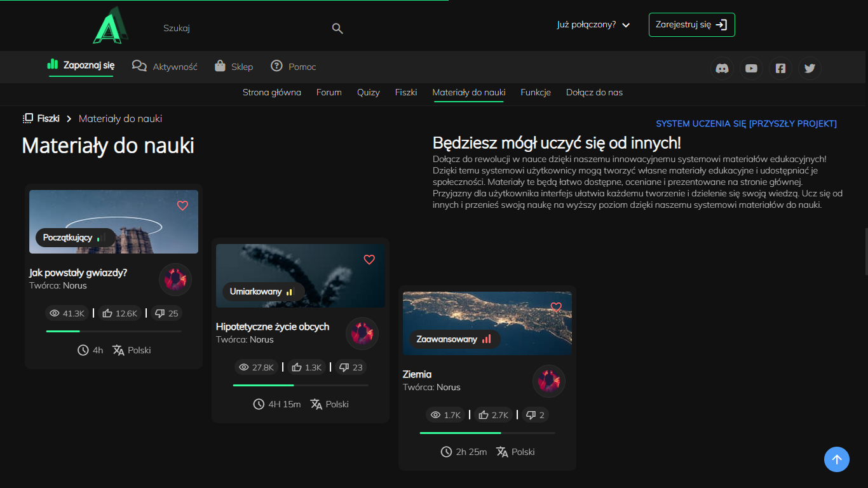
Task: Click author avatar on Ziemia card
Action: click(548, 381)
